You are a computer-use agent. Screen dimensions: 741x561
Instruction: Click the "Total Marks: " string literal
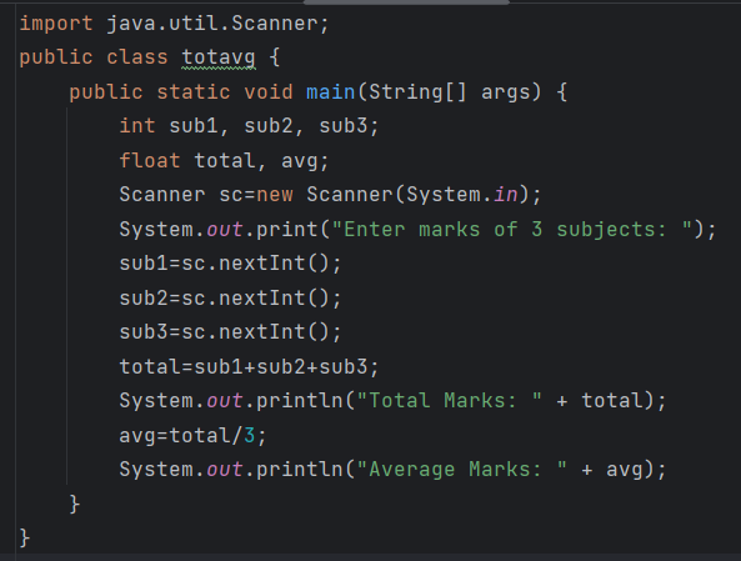tap(449, 401)
